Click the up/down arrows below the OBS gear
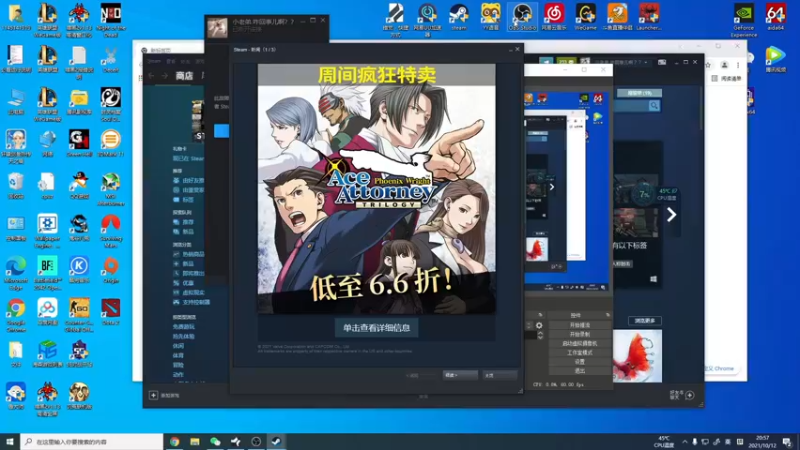The height and width of the screenshot is (450, 800). click(540, 335)
